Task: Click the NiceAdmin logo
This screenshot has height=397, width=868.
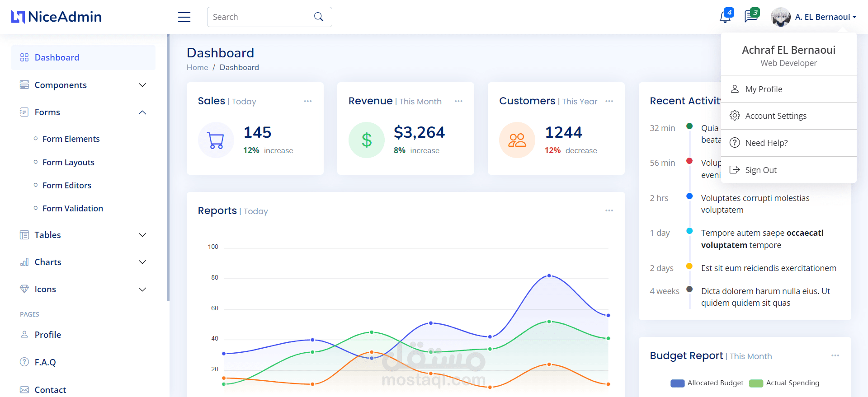Action: [57, 17]
